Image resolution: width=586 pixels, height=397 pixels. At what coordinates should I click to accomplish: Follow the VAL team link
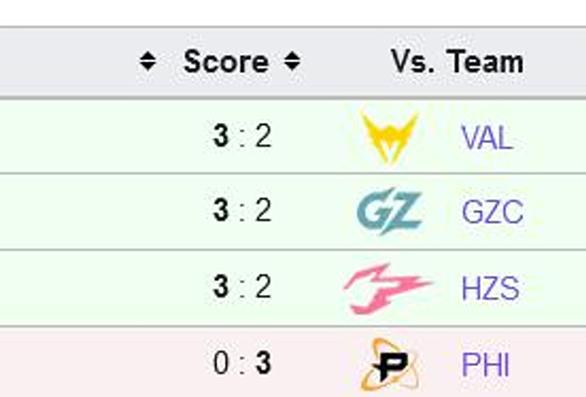pyautogui.click(x=487, y=138)
